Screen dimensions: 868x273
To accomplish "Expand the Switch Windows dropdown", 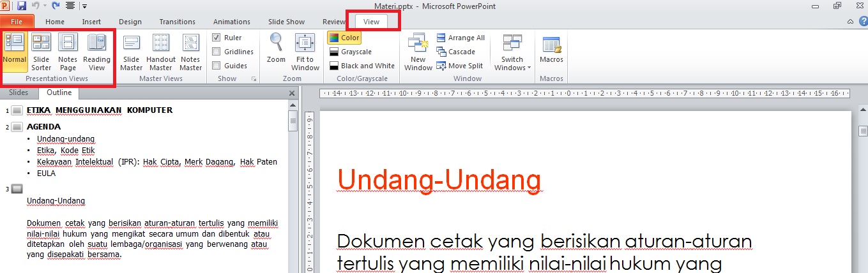I will click(x=512, y=52).
